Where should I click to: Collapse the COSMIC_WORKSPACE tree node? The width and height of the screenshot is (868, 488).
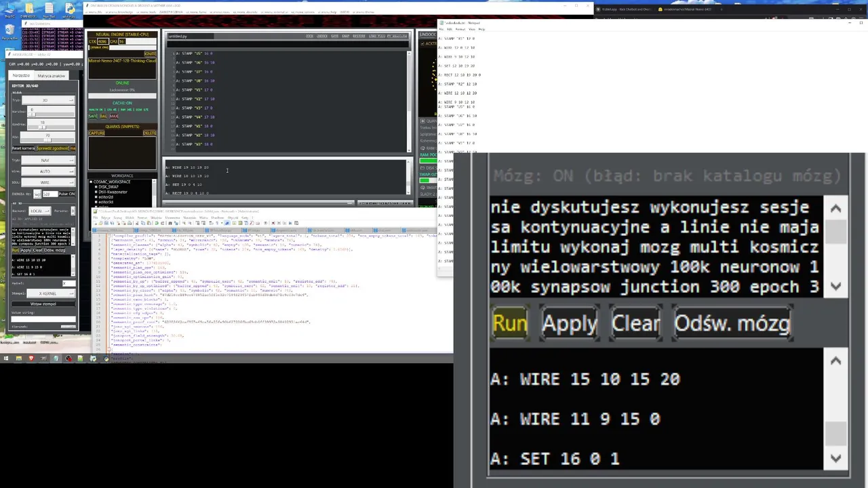pyautogui.click(x=91, y=182)
